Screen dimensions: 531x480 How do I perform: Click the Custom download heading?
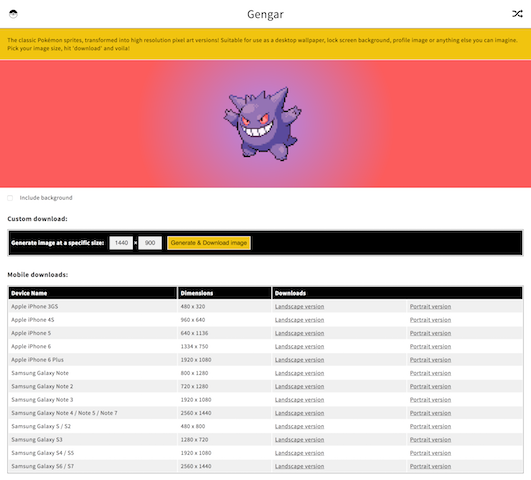[37, 219]
